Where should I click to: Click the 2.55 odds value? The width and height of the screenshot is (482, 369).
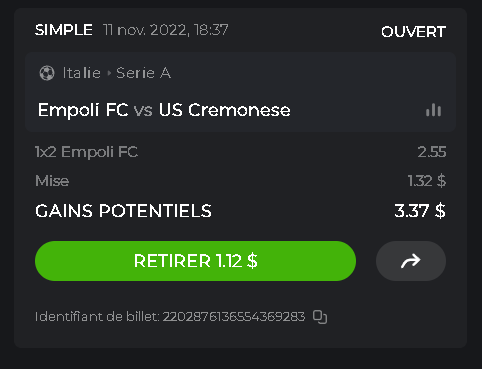click(x=432, y=152)
